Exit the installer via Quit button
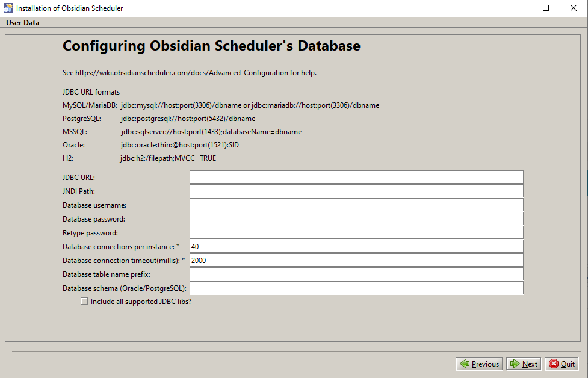588x378 pixels. (x=562, y=364)
